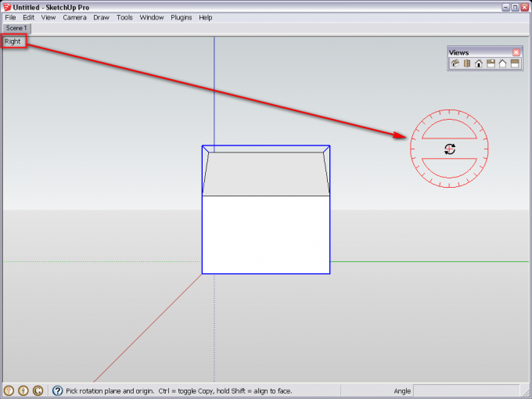The image size is (532, 399).
Task: Switch to Iso view in Views toolbar
Action: pos(455,64)
